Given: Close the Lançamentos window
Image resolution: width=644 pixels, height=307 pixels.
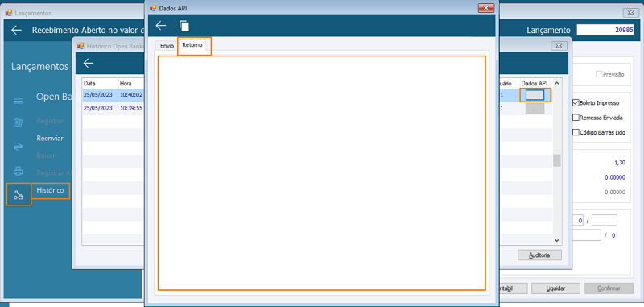Looking at the screenshot, I should [631, 13].
